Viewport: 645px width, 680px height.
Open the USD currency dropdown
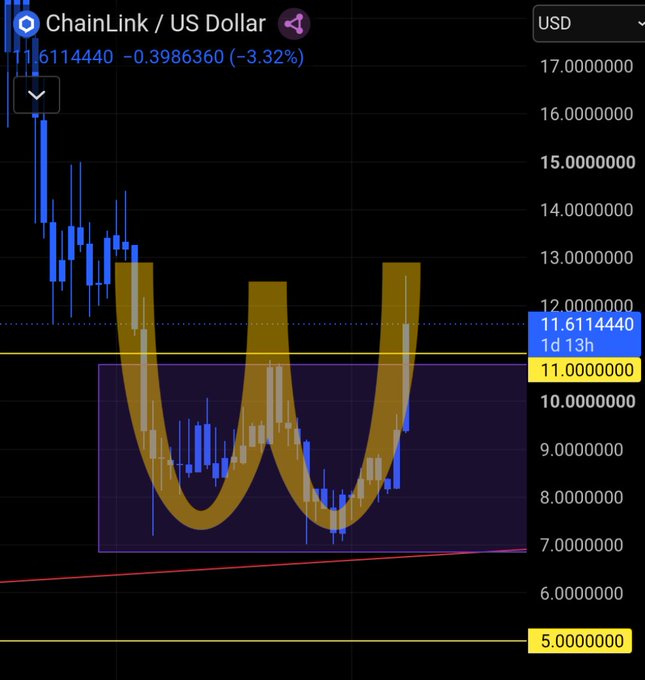click(x=589, y=23)
